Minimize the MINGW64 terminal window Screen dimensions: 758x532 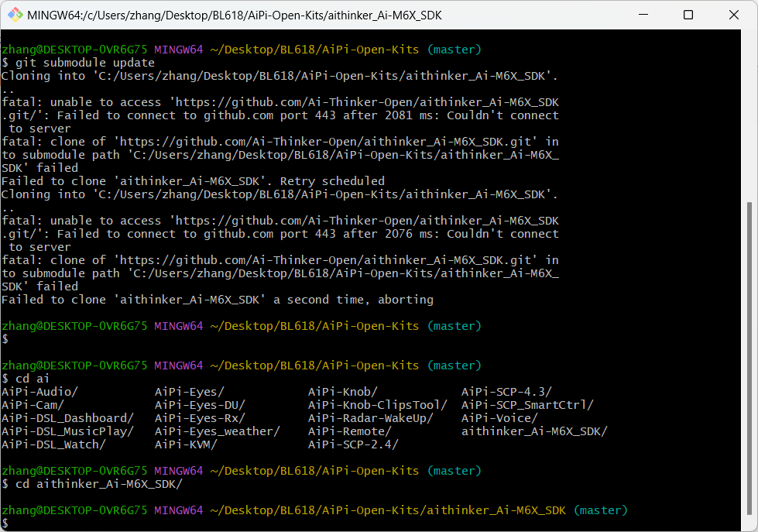tap(643, 15)
